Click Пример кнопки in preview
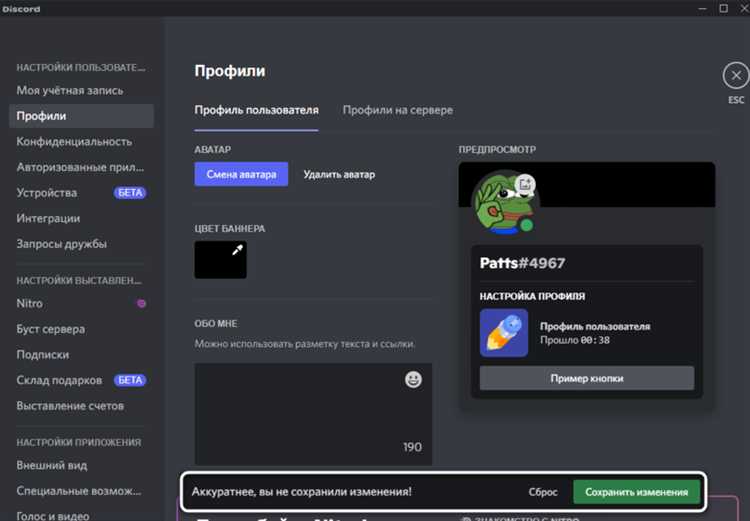Screen dimensions: 750x521 (x=587, y=378)
